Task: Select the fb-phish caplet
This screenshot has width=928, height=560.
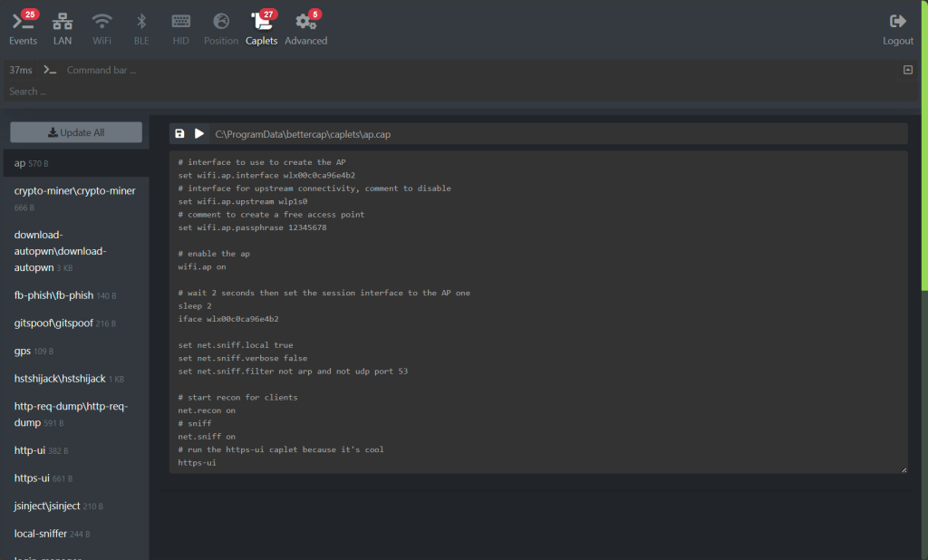Action: [x=54, y=295]
